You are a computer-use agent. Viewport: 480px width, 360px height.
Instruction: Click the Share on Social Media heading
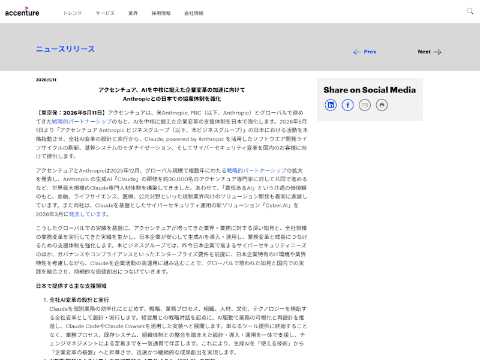(369, 90)
